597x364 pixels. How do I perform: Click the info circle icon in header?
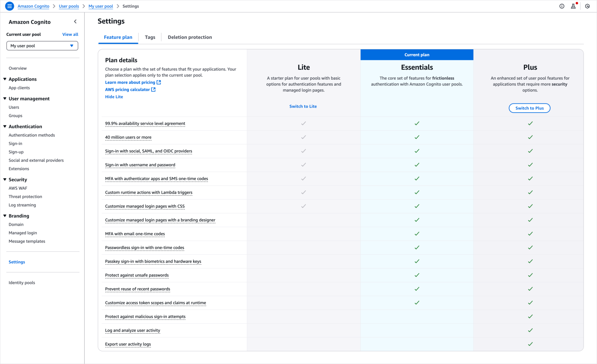[562, 6]
